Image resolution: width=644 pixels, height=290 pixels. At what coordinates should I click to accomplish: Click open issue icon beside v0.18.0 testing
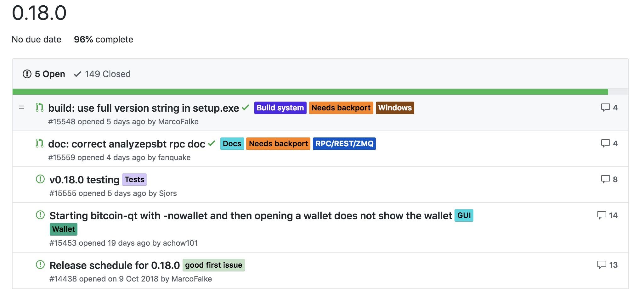pos(40,179)
